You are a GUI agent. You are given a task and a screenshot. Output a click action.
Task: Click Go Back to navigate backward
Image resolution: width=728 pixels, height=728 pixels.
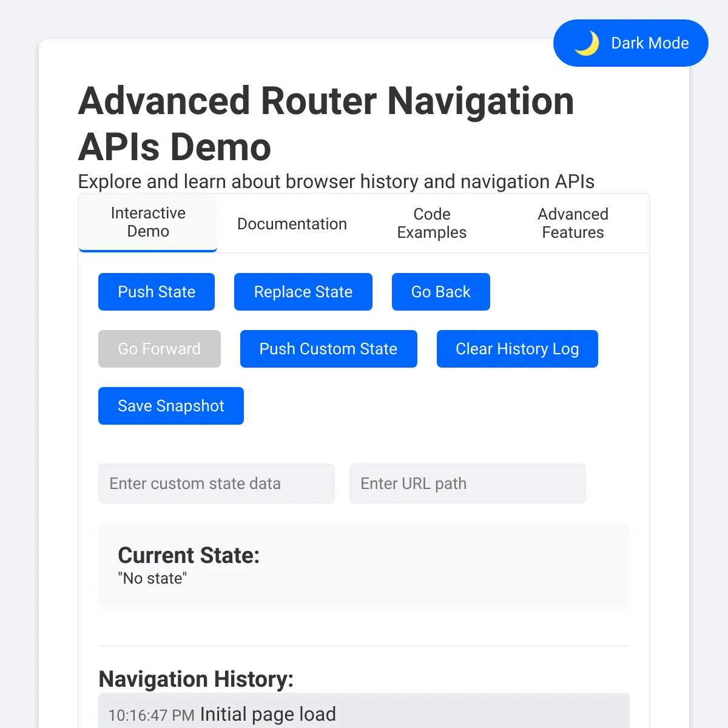point(440,292)
